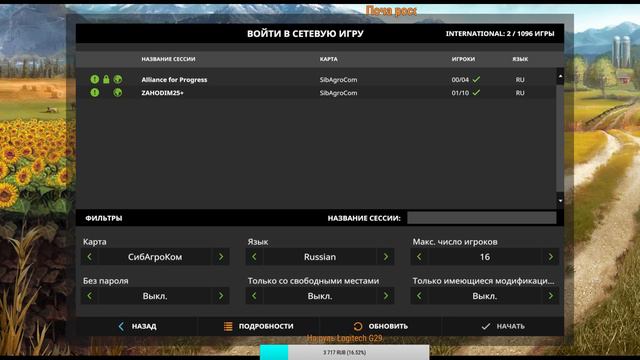This screenshot has height=360, width=640.
Task: Click status icon on Alliance for Progress row
Action: [x=95, y=79]
